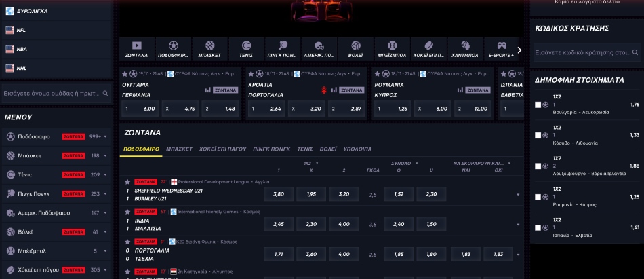Screen dimensions: 644x279
Task: Open the 1X2 market dropdown header
Action: (311, 164)
